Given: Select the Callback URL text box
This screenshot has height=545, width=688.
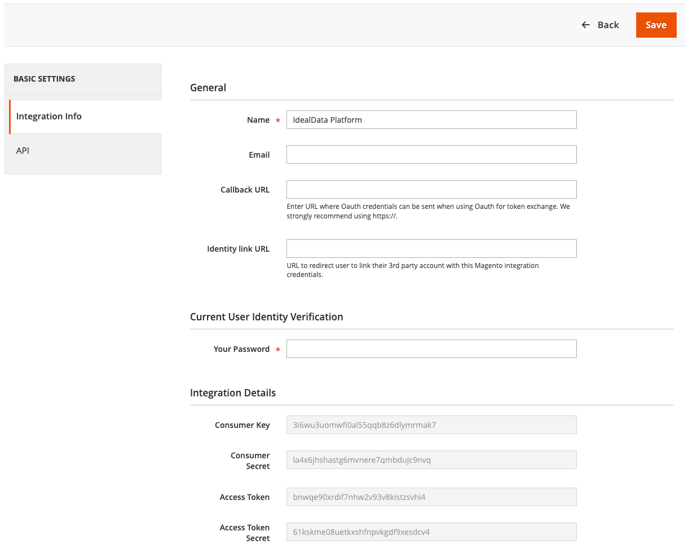Looking at the screenshot, I should (x=431, y=190).
